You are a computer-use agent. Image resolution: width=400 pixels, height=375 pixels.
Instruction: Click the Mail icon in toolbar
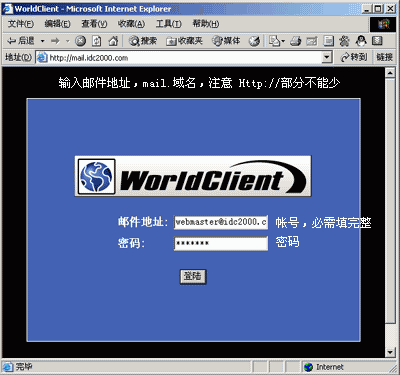pos(274,41)
